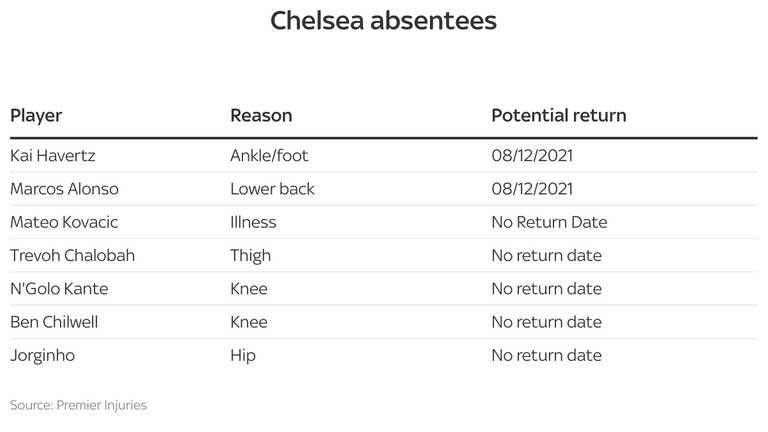Click the Chelsea absentees title
Screen dimensions: 768x432
384,21
